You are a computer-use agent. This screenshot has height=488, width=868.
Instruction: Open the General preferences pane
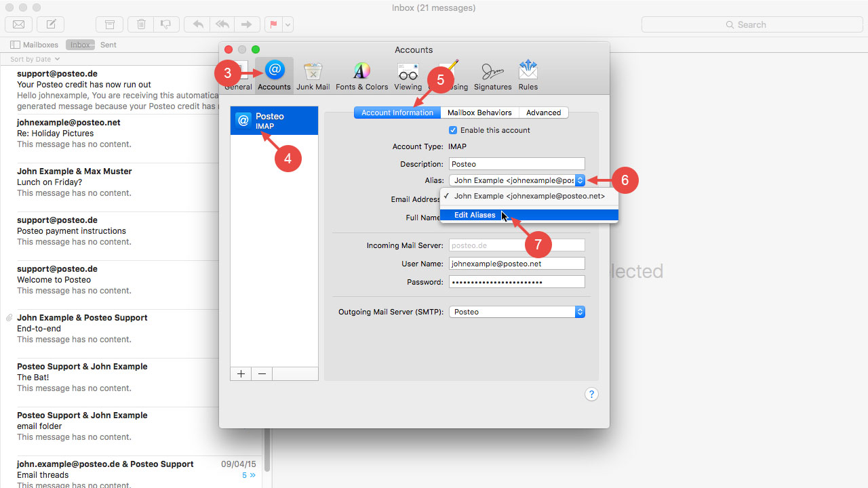[238, 75]
